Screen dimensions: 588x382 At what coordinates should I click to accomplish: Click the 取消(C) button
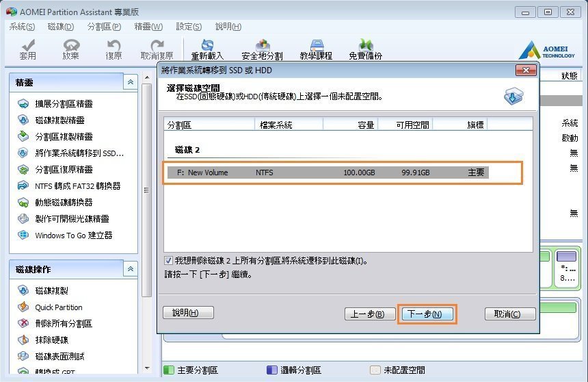point(510,314)
